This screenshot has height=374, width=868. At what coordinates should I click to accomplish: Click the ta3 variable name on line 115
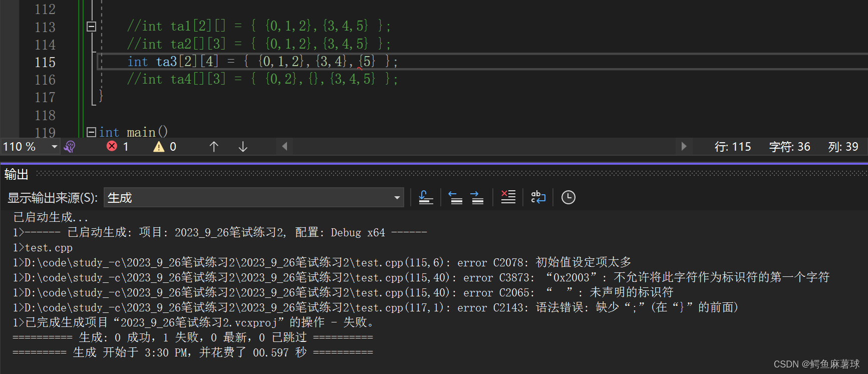point(166,62)
